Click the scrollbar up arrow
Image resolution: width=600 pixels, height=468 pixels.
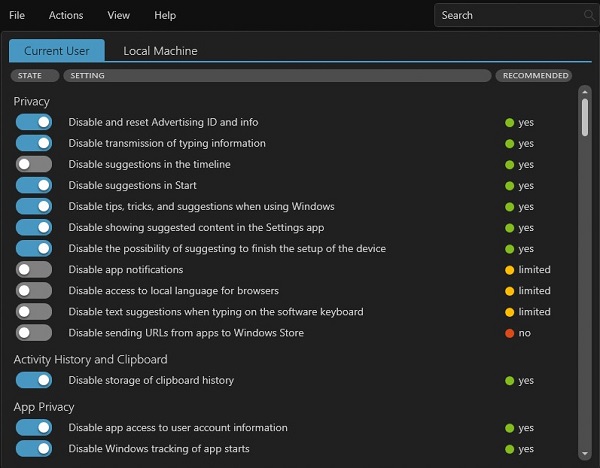pyautogui.click(x=585, y=92)
